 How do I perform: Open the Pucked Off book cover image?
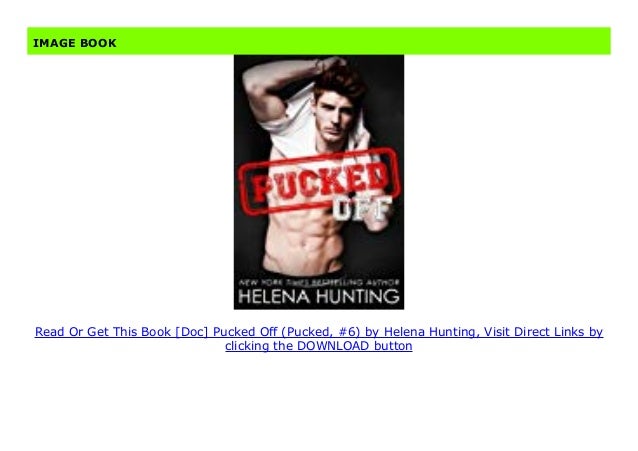coord(319,182)
